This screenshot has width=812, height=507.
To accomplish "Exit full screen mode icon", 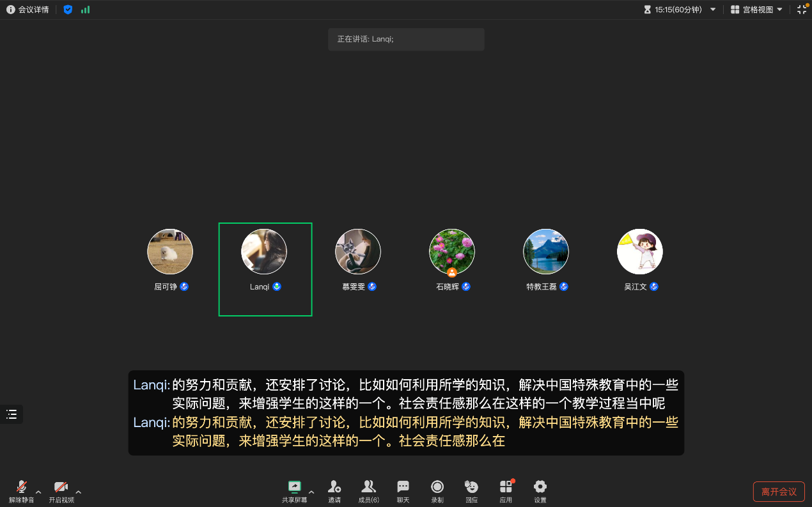I will (x=802, y=10).
